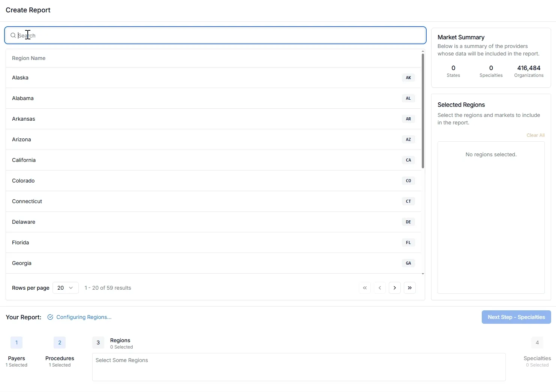Select the Colorado region row
The image size is (556, 392).
click(x=213, y=181)
